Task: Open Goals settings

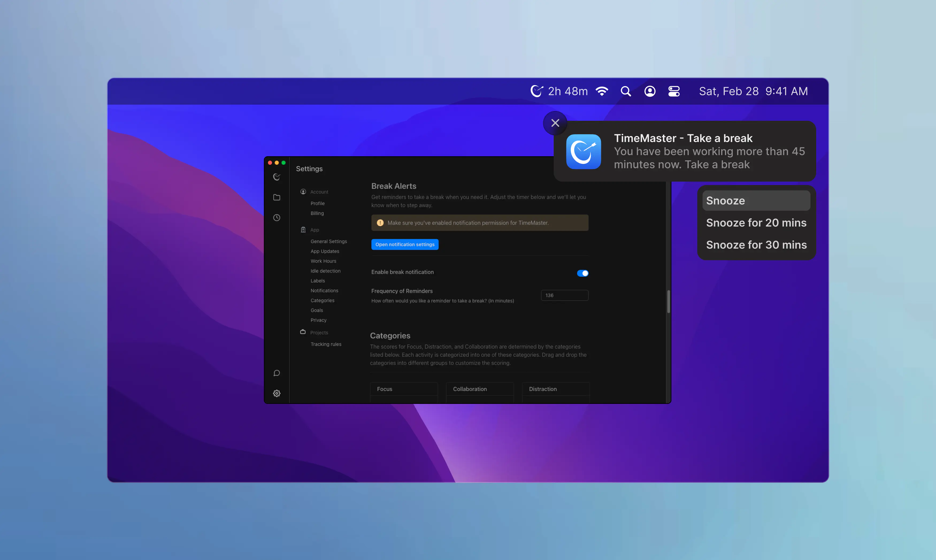Action: (x=317, y=310)
